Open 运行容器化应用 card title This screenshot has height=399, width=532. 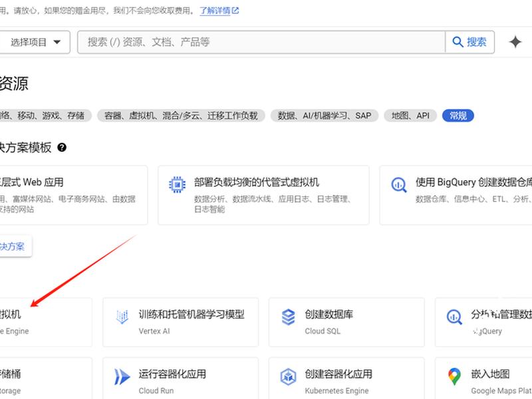(172, 374)
